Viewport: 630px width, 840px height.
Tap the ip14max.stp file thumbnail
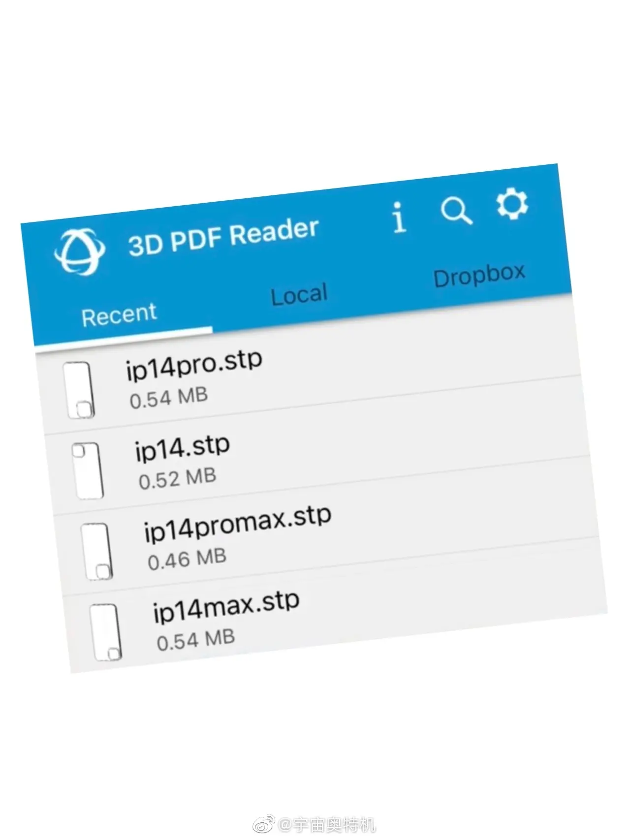click(x=105, y=632)
